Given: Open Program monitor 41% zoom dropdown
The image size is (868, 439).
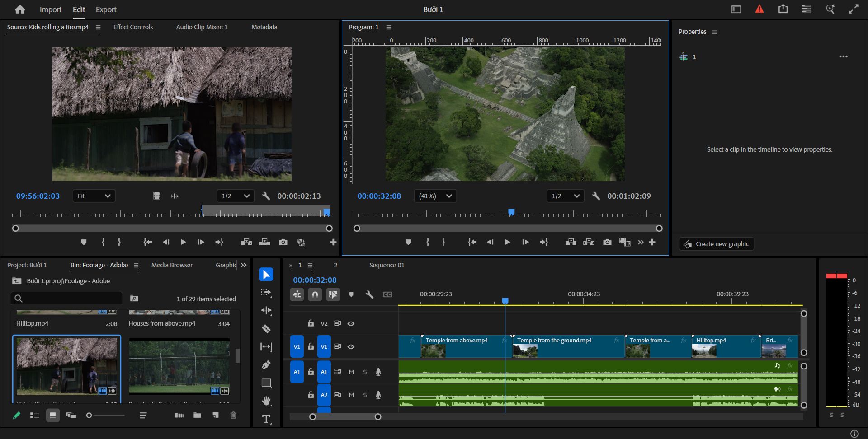Looking at the screenshot, I should pyautogui.click(x=435, y=196).
